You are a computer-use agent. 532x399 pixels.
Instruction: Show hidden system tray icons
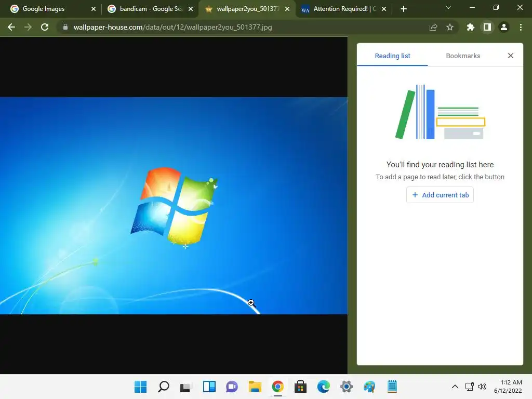[x=455, y=387]
